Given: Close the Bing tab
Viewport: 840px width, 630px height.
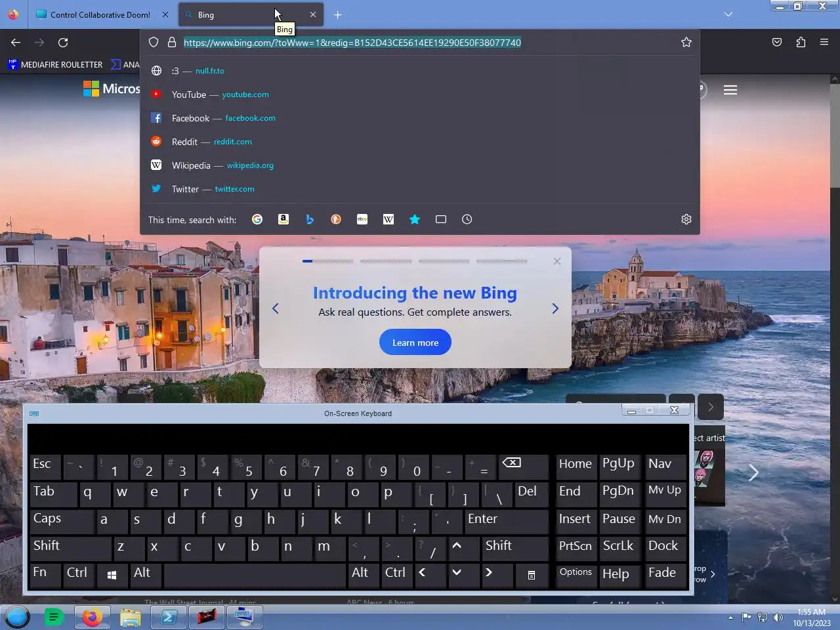Looking at the screenshot, I should coord(313,14).
